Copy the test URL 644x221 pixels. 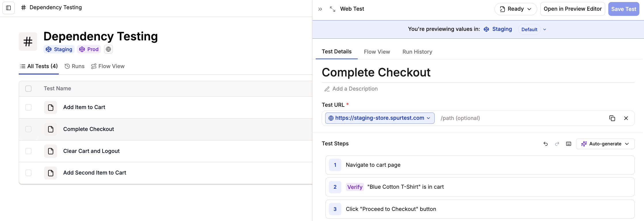[x=612, y=118]
